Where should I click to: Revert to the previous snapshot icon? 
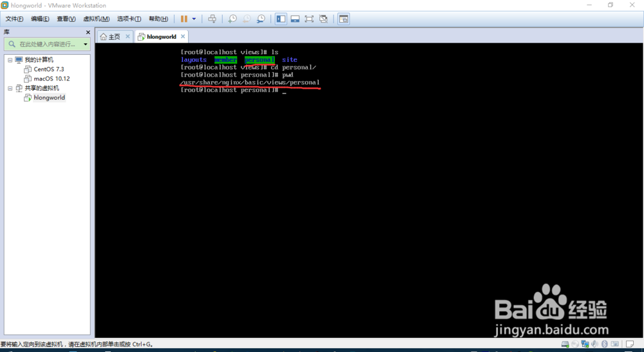click(247, 19)
